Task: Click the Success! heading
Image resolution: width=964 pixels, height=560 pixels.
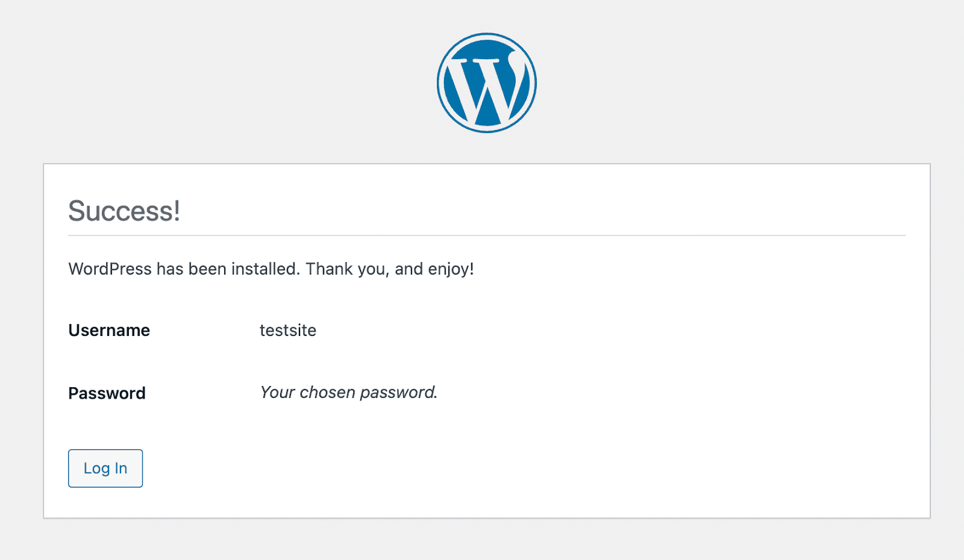Action: click(x=124, y=210)
